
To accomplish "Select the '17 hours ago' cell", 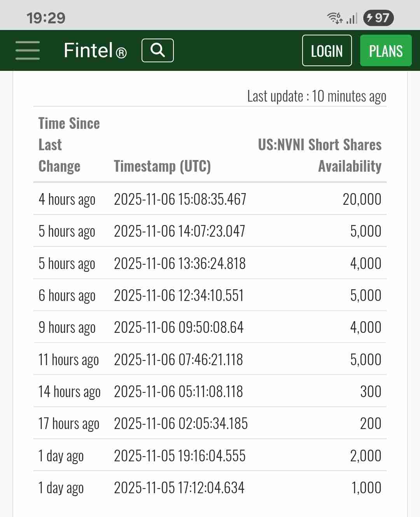I will pyautogui.click(x=69, y=424).
